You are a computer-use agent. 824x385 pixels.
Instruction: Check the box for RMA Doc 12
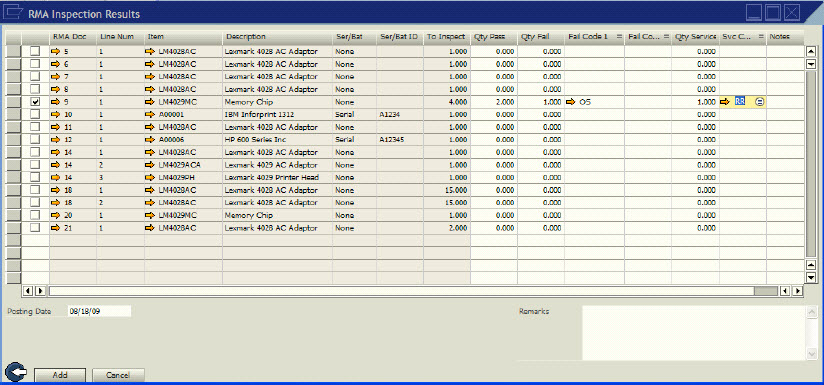pos(35,140)
